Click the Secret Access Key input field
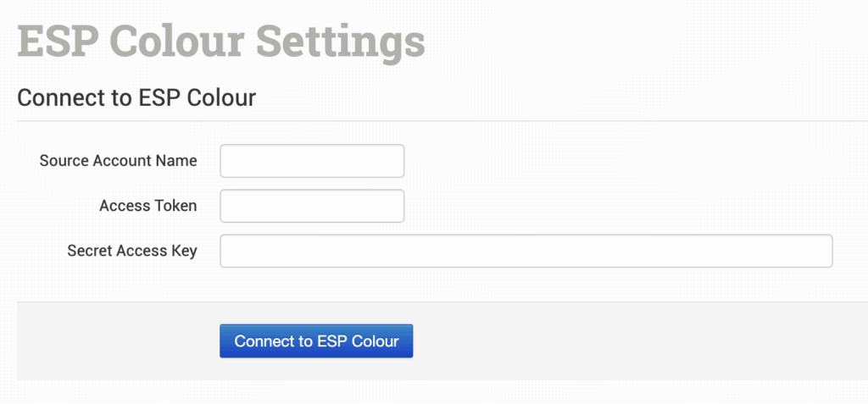 tap(526, 251)
